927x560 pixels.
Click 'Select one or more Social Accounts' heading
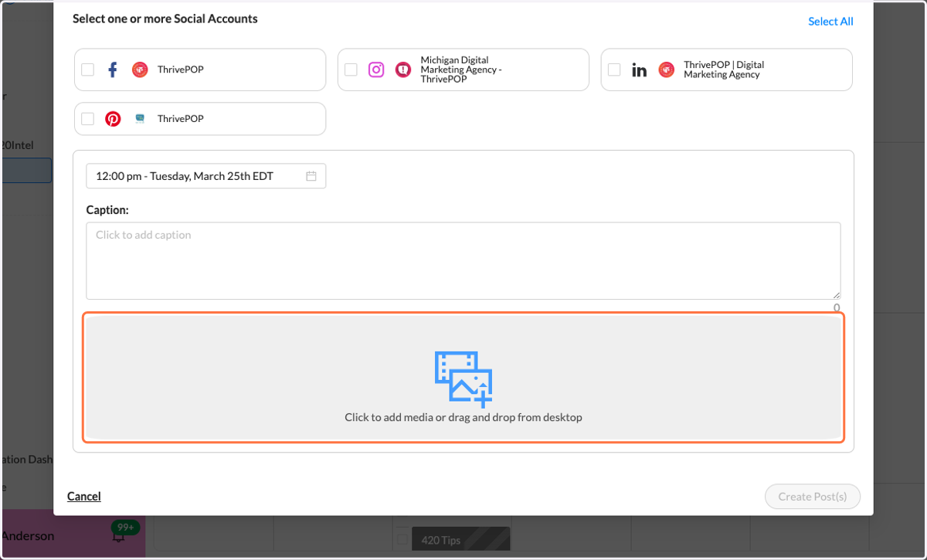(x=165, y=19)
